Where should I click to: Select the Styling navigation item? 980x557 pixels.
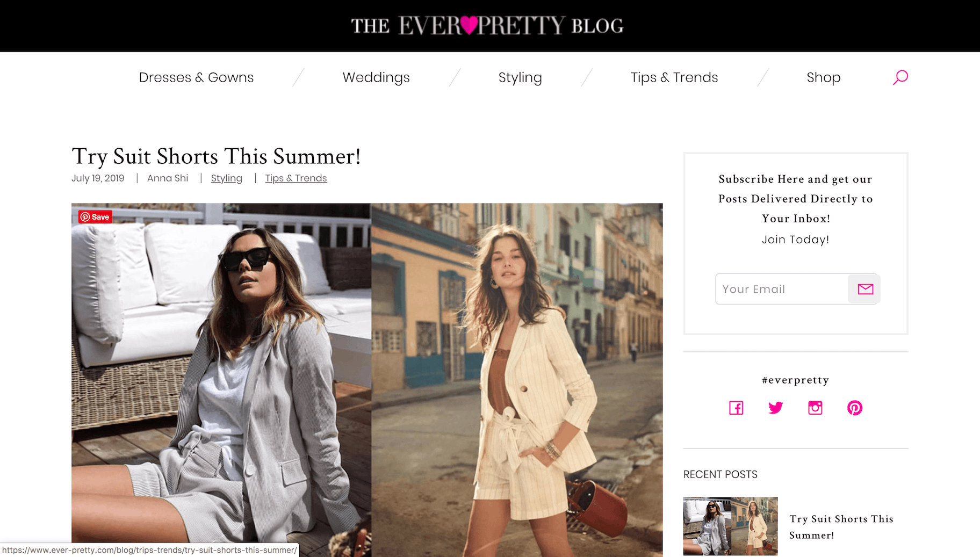coord(520,77)
